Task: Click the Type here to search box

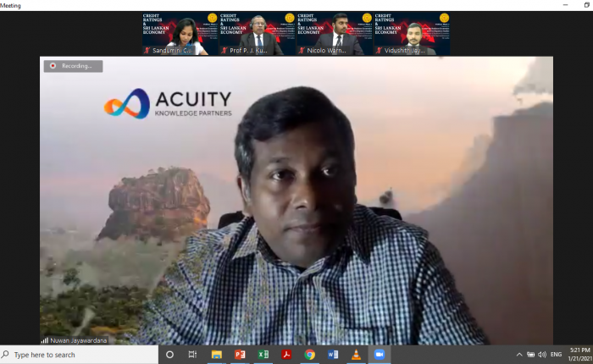Action: click(x=79, y=355)
